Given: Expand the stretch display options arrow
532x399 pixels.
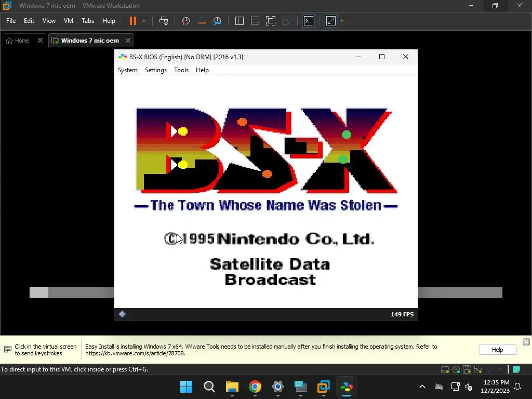Looking at the screenshot, I should (x=342, y=21).
